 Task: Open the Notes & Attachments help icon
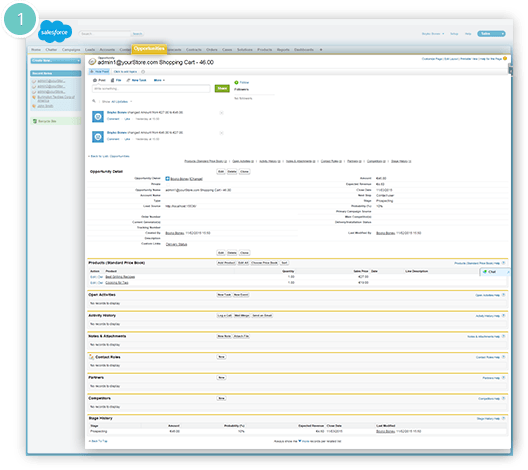504,336
